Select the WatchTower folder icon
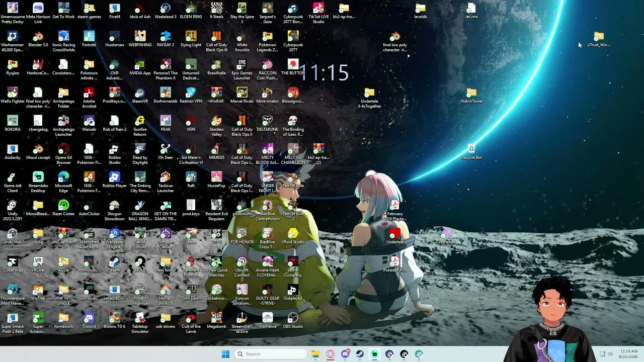The width and height of the screenshot is (644, 362). tap(471, 96)
